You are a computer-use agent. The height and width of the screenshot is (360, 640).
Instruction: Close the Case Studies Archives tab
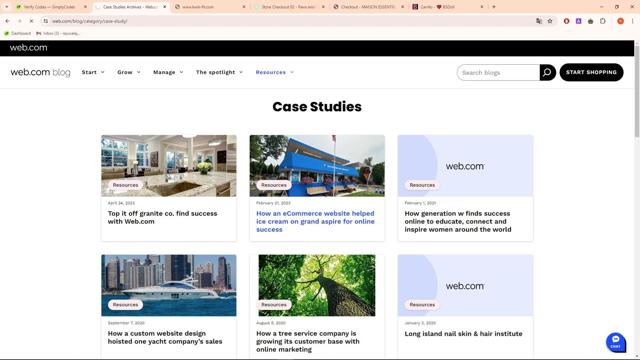click(x=164, y=7)
